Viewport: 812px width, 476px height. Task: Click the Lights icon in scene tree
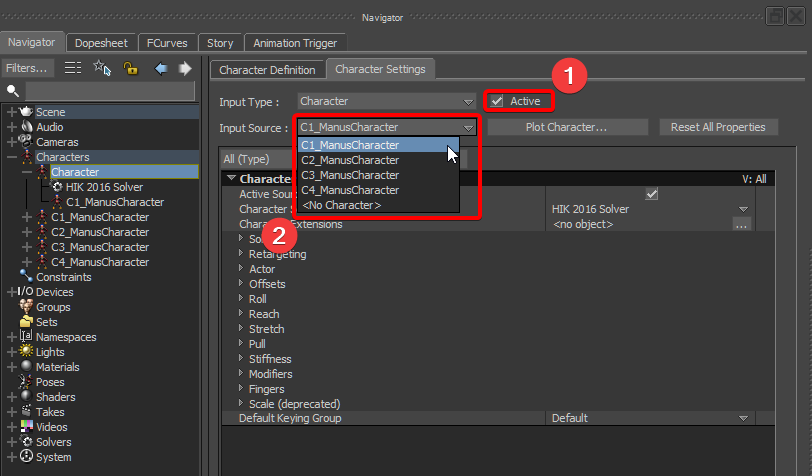pyautogui.click(x=26, y=352)
